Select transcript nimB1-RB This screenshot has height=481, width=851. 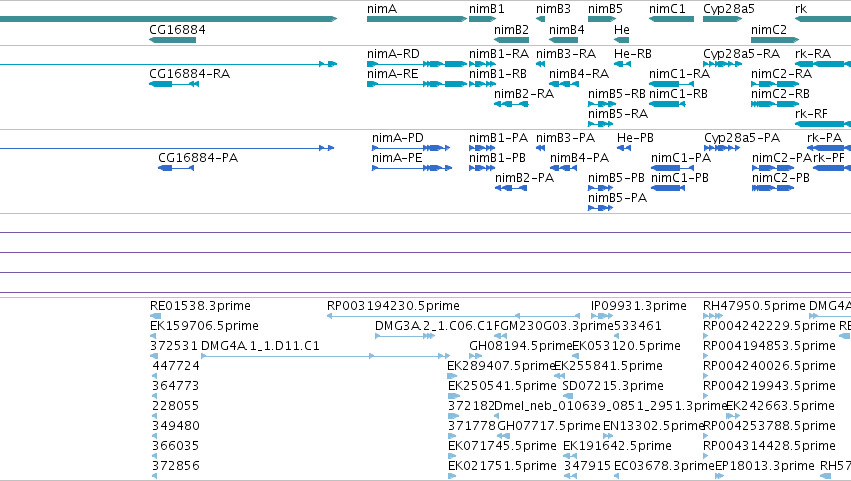[482, 84]
